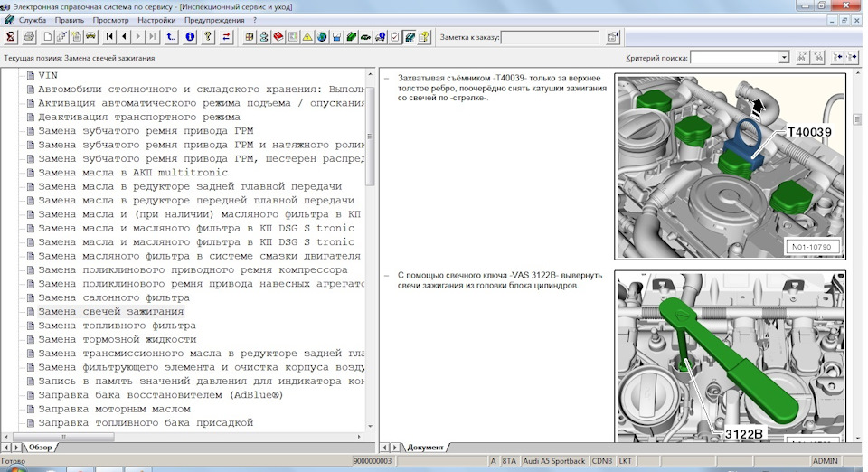Click the clipboard checkmark icon
The height and width of the screenshot is (472, 868).
pos(395,37)
